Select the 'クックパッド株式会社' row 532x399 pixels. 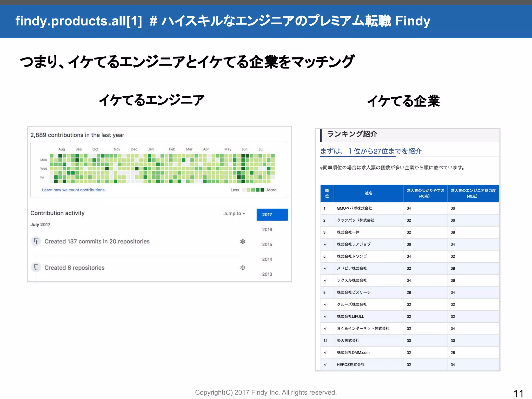(x=410, y=220)
